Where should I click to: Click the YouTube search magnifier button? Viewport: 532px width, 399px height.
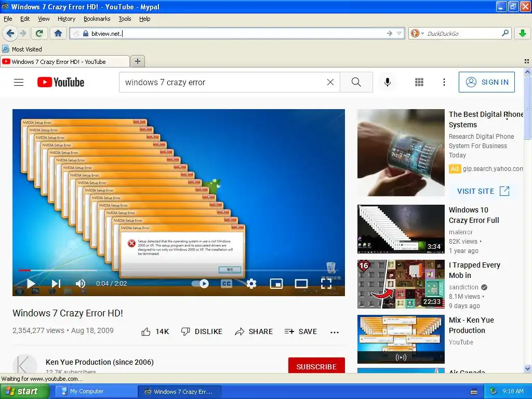pos(356,82)
